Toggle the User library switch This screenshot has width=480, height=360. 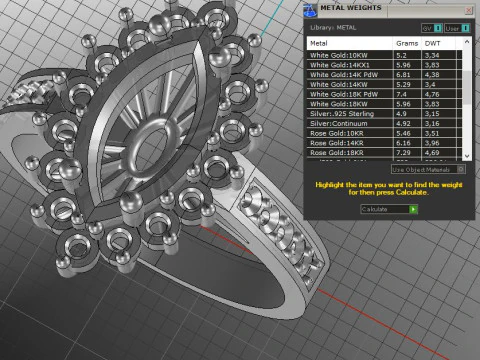click(x=457, y=28)
